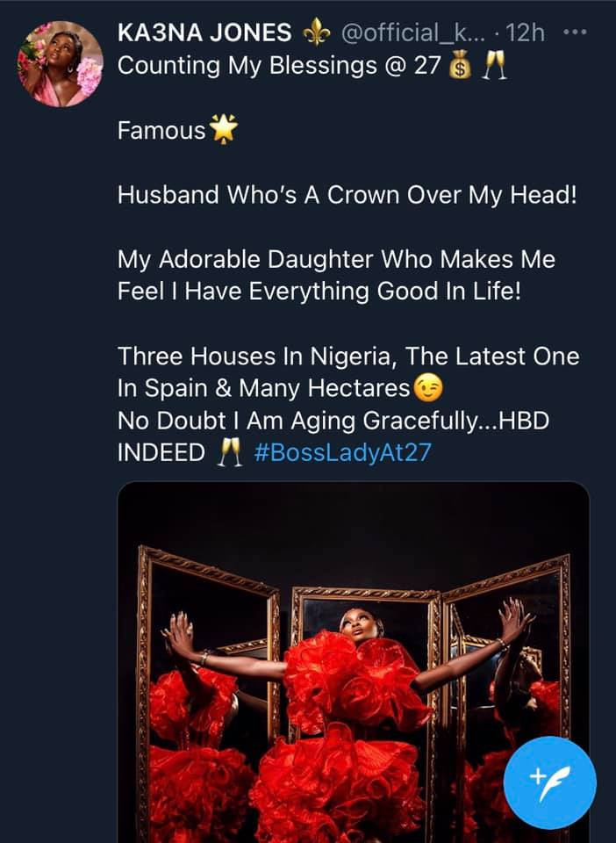616x843 pixels.
Task: Open the tweet's three-dot more options menu
Action: [574, 33]
